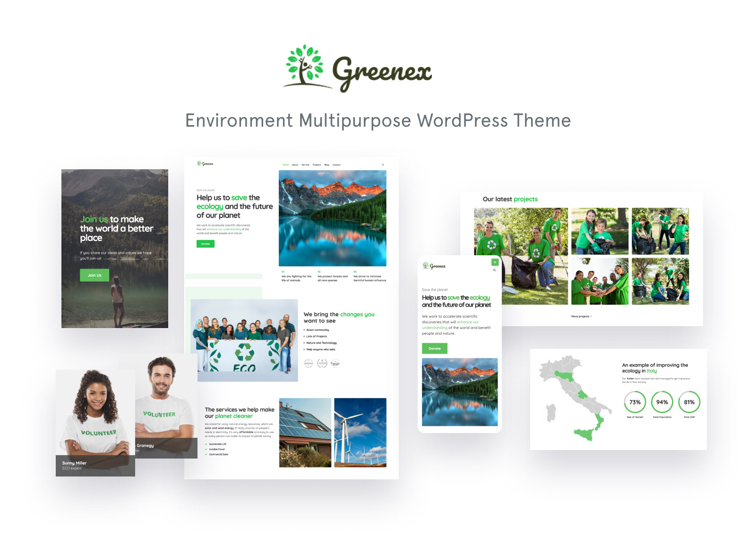Expand the More projects dropdown
756x537 pixels.
pyautogui.click(x=582, y=316)
